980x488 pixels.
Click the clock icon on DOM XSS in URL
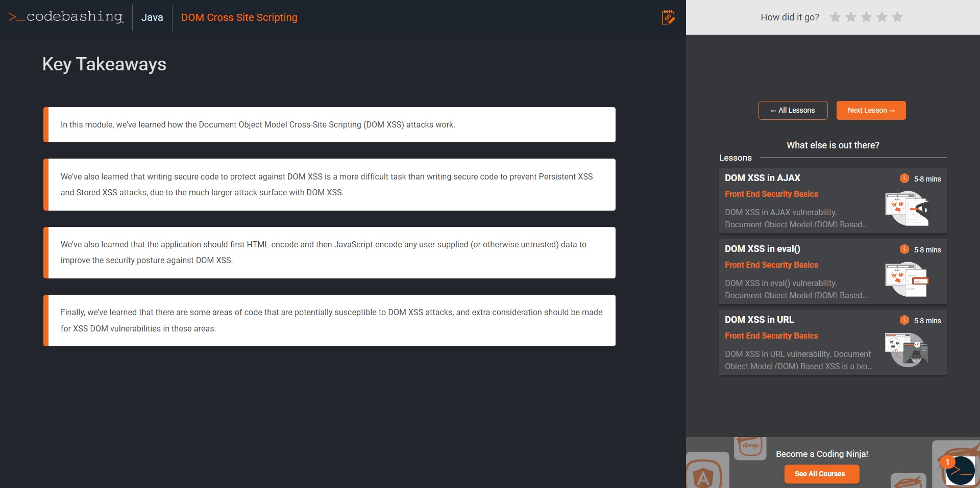click(x=904, y=321)
